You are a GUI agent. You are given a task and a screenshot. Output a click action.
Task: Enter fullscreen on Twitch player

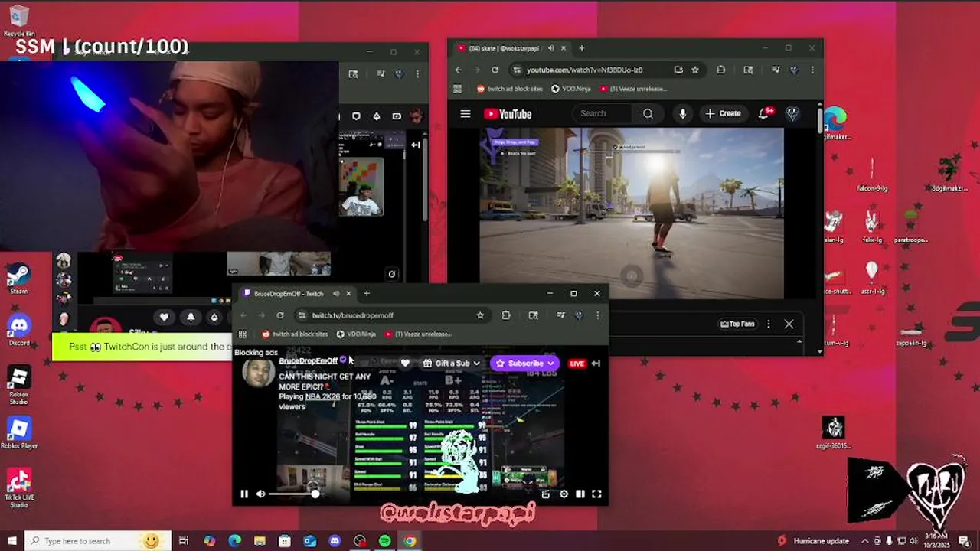click(x=596, y=494)
